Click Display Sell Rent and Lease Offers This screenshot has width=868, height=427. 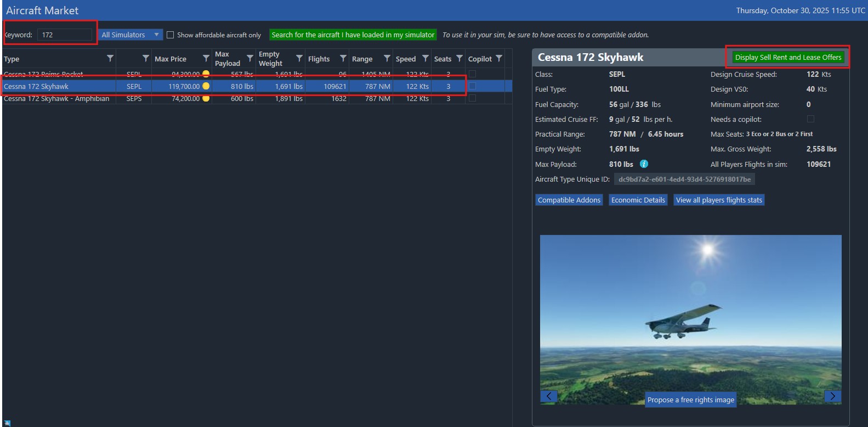(788, 57)
